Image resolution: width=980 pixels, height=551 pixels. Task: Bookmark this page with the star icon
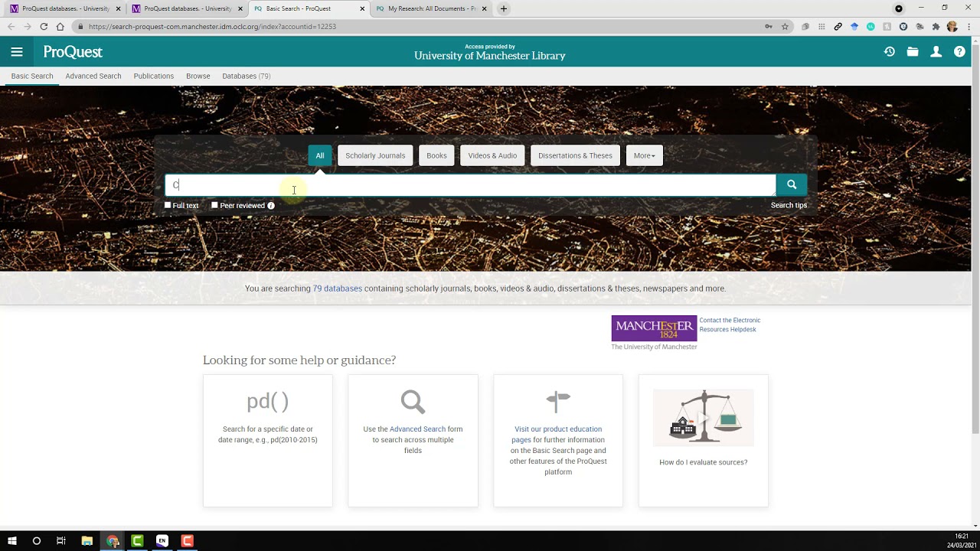point(785,26)
